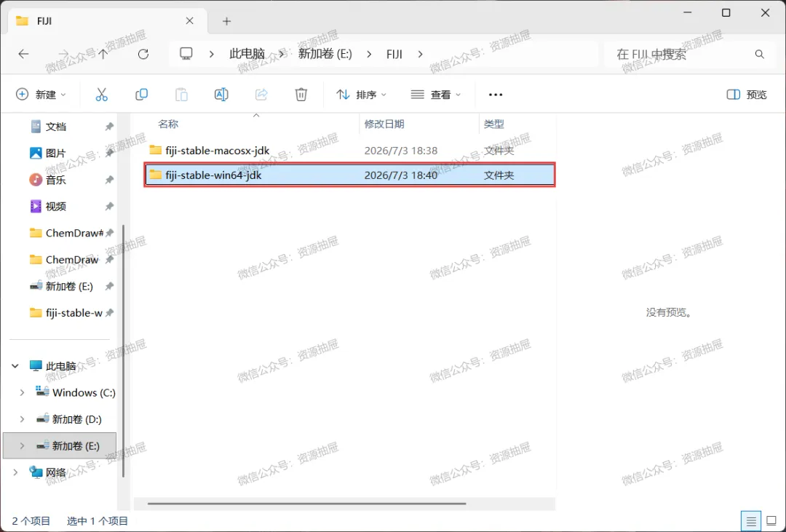Screen dimensions: 786x532
Task: Click the Copy icon in toolbar
Action: [x=142, y=95]
